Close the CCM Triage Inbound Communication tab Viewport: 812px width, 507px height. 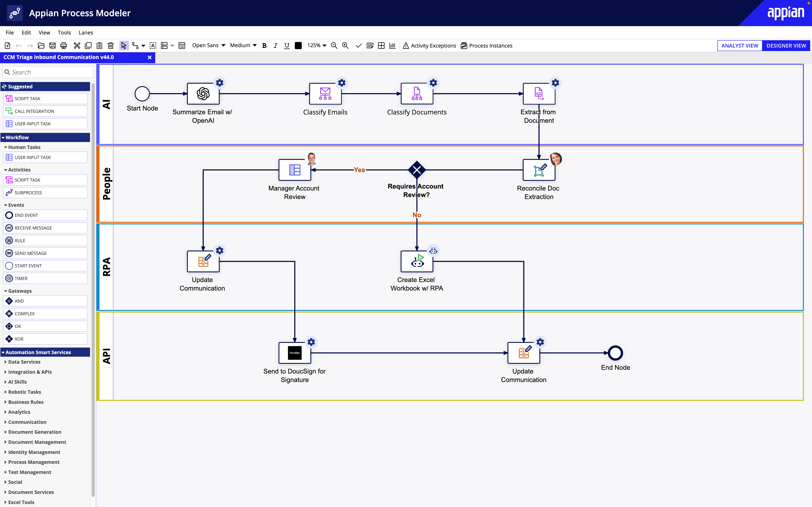[x=150, y=57]
